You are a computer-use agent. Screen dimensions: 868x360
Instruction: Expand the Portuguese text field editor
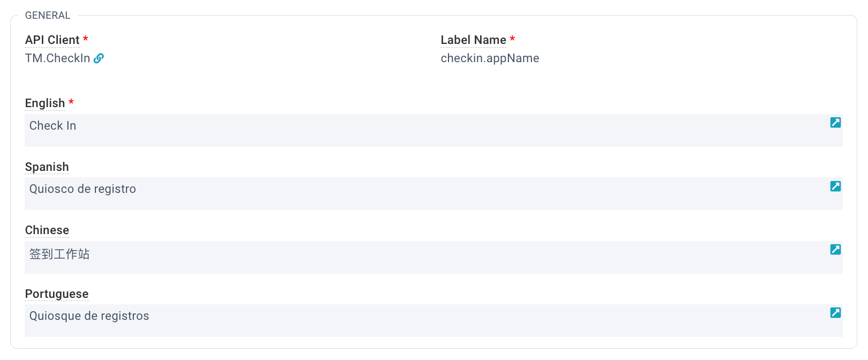(x=835, y=313)
